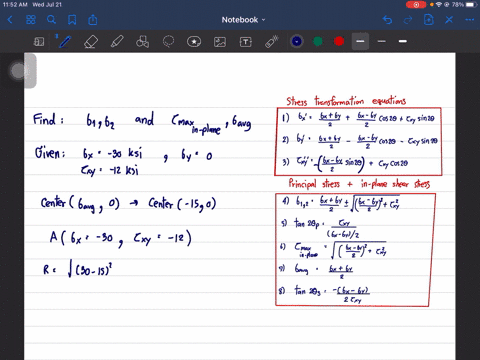Select the Lasso selection tool
The image size is (480, 360).
click(x=168, y=42)
